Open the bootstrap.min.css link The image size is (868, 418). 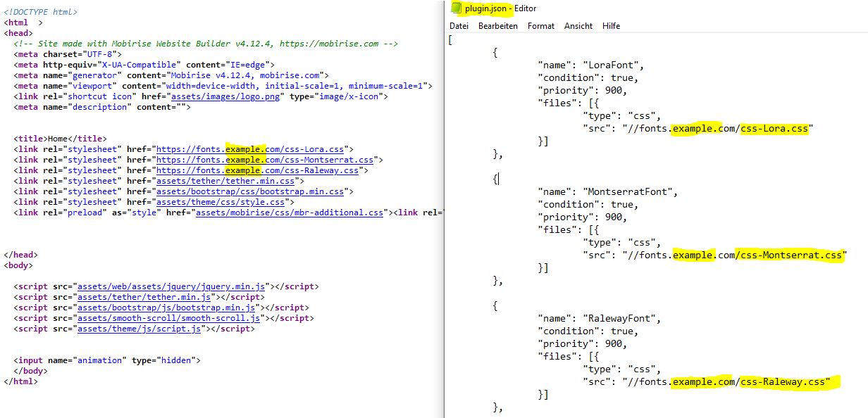point(252,191)
